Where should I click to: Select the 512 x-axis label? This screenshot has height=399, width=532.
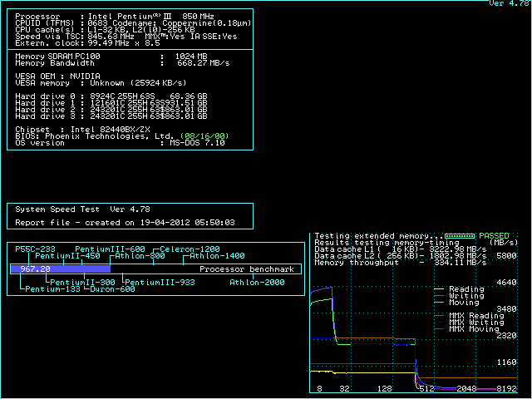[x=426, y=389]
